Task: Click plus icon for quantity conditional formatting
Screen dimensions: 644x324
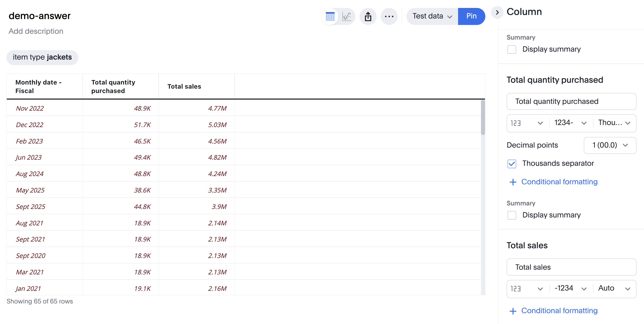Action: tap(513, 182)
